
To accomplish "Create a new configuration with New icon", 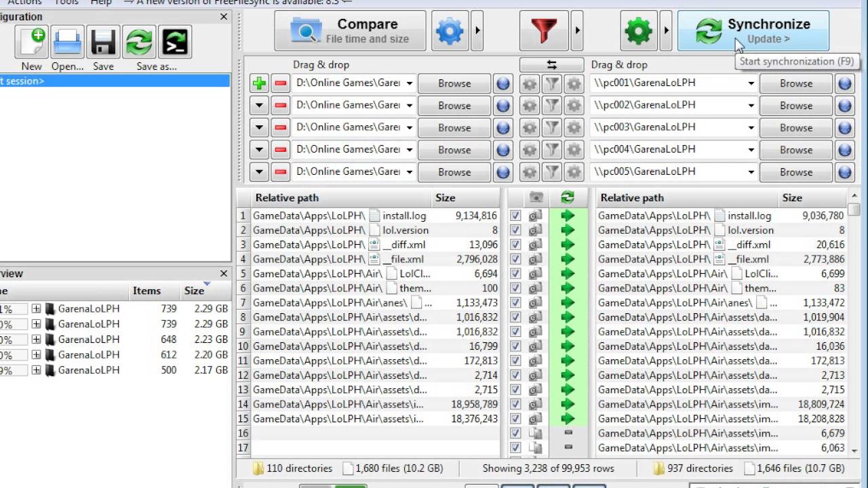I will 31,42.
